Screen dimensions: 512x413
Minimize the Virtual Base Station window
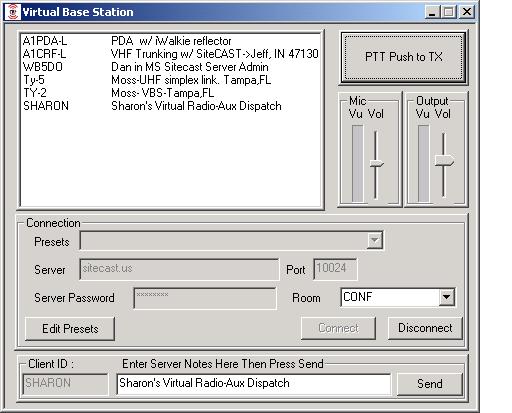pos(432,12)
